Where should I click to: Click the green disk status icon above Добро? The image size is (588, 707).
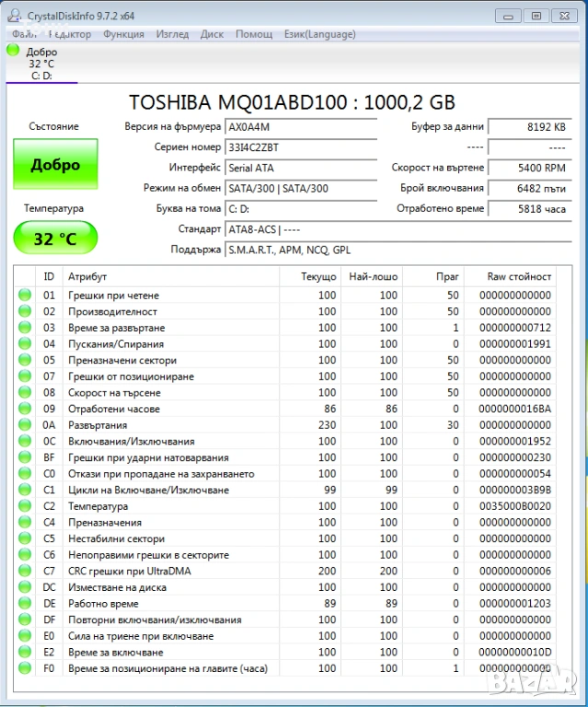13,50
